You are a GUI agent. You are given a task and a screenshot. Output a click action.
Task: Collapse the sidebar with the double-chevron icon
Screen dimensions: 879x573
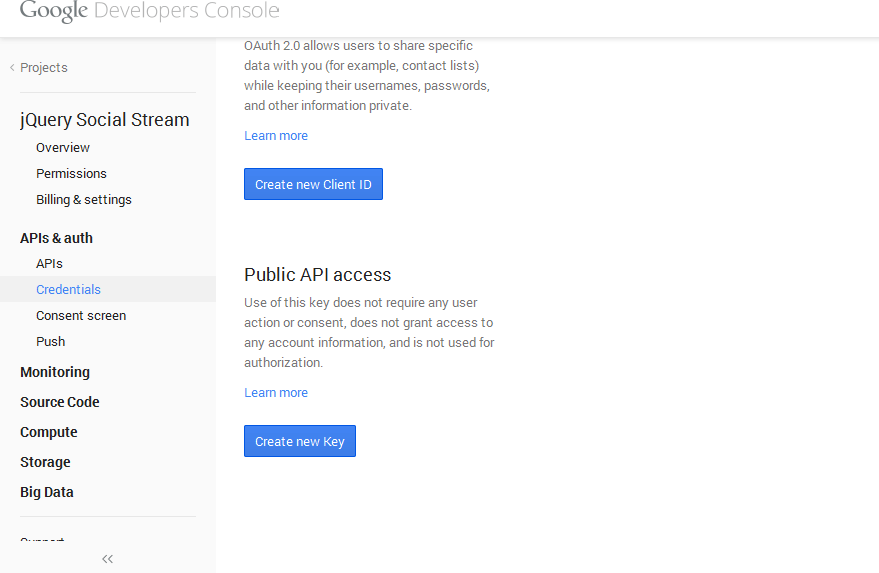[108, 559]
